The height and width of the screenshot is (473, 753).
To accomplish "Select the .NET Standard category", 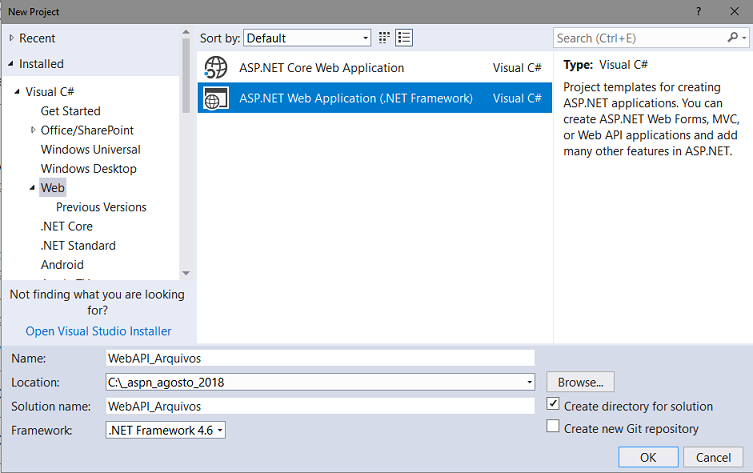I will tap(78, 245).
